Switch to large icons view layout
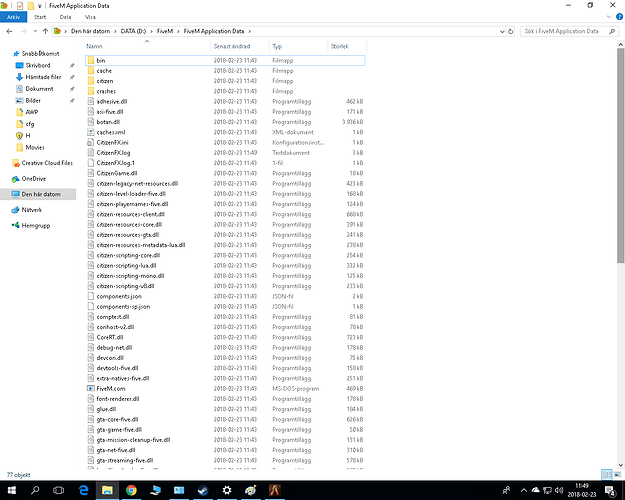 (617, 474)
